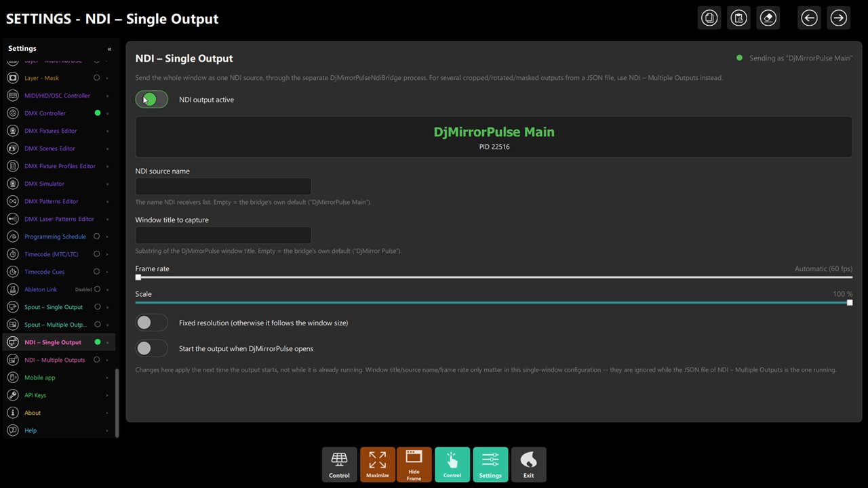Toggle Start the output when DjMirrorPulse opens
The width and height of the screenshot is (868, 488).
151,348
